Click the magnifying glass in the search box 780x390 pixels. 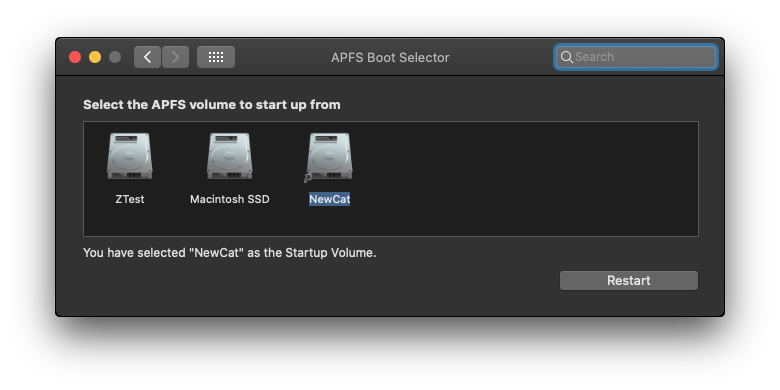point(567,57)
